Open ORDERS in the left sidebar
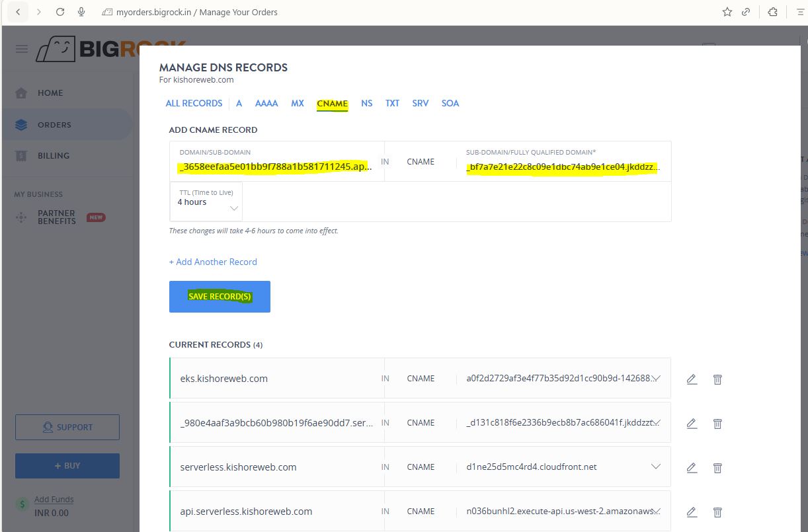Image resolution: width=808 pixels, height=532 pixels. (54, 124)
